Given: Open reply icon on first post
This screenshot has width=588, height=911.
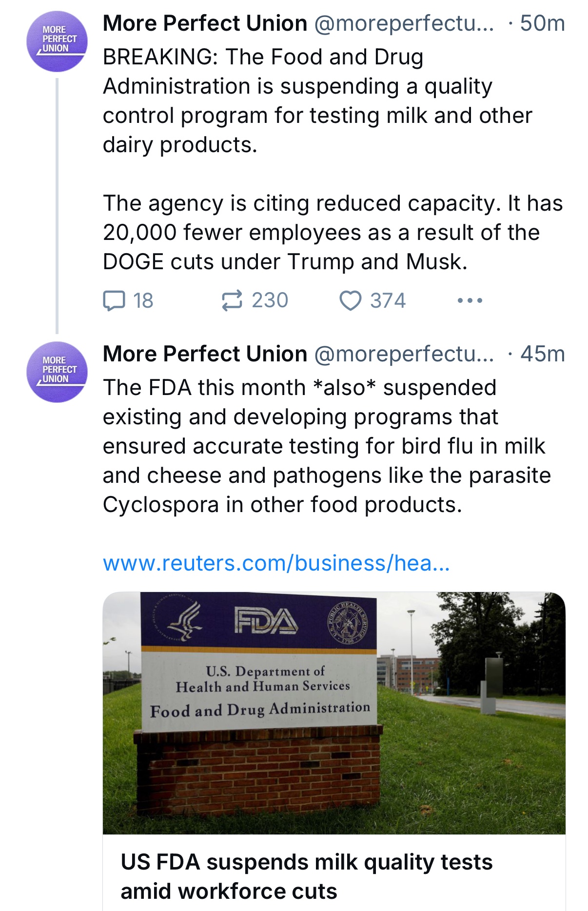Looking at the screenshot, I should (114, 300).
